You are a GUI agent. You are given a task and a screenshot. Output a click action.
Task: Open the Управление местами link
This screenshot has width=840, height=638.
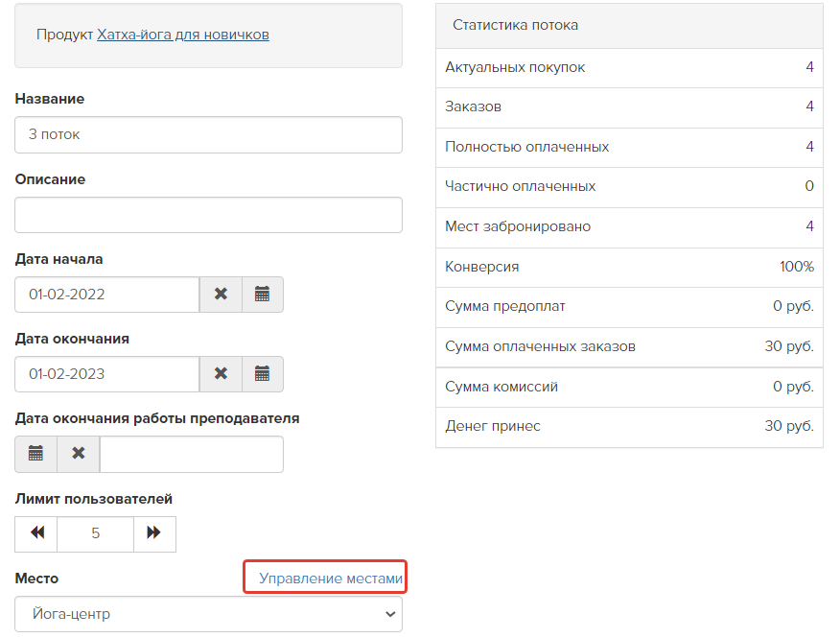[331, 579]
